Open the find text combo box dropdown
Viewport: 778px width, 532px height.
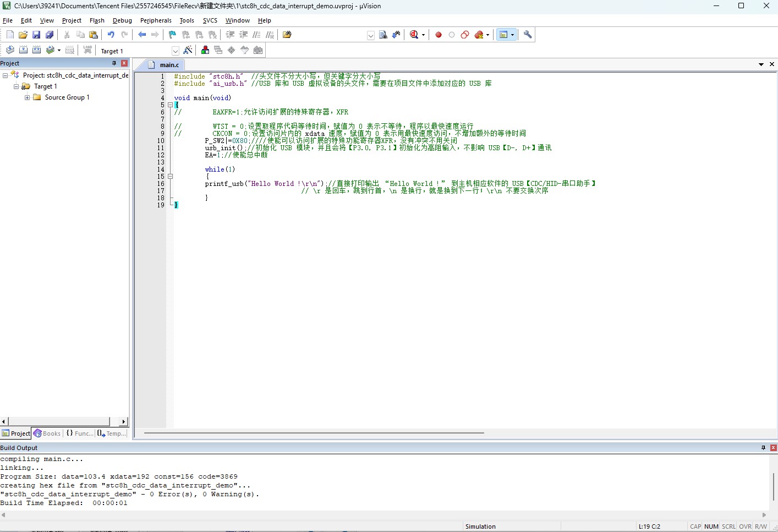(x=371, y=35)
